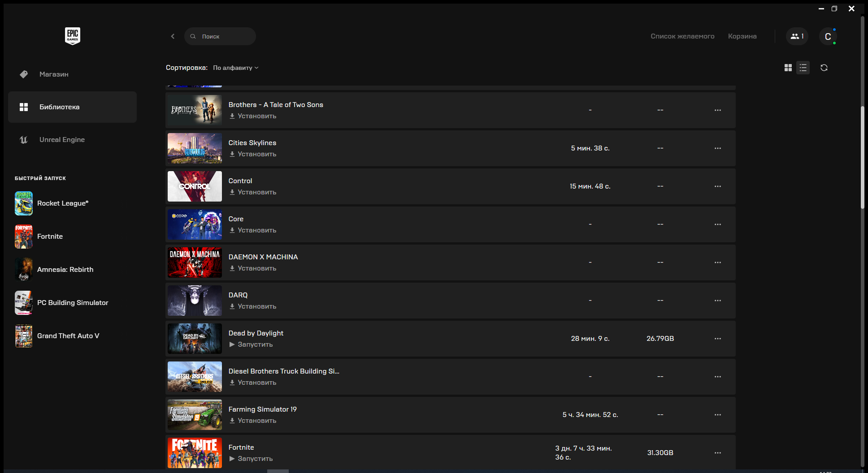Click the Diesel Brothers thumbnail
Viewport: 868px width, 473px height.
click(195, 377)
